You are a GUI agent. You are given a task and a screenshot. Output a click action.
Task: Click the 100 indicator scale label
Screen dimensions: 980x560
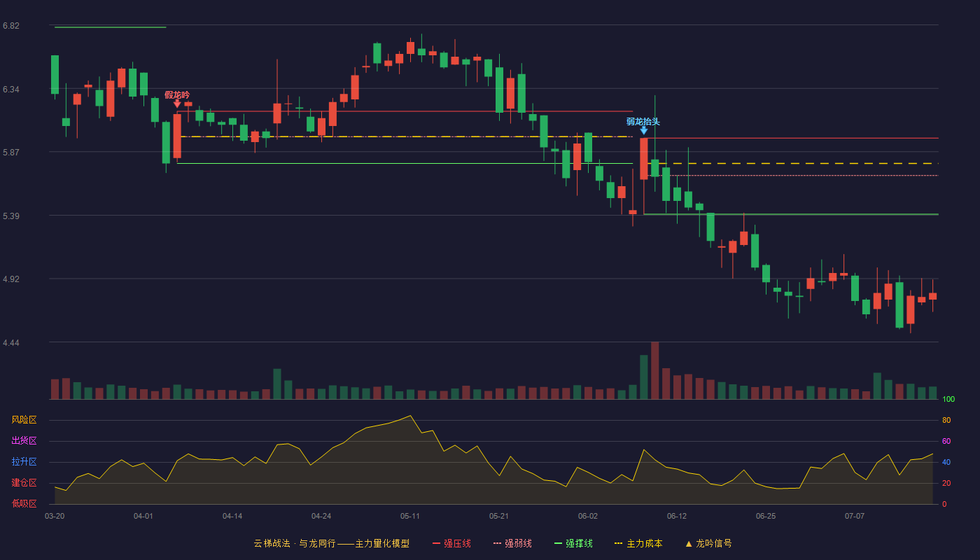point(948,399)
